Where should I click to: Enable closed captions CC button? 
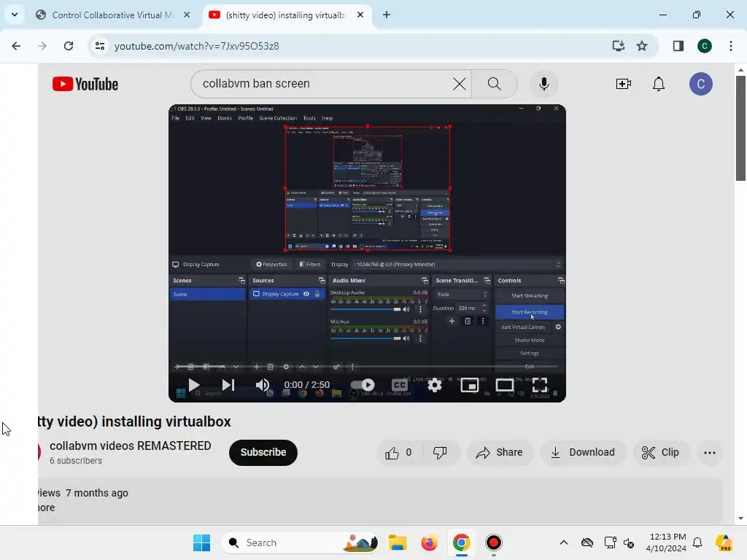coord(399,385)
